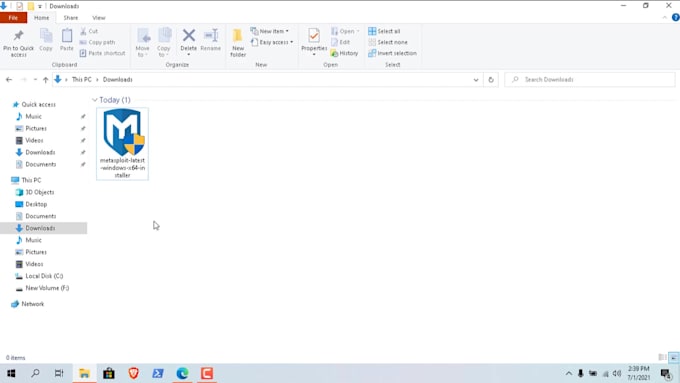The image size is (680, 383).
Task: Open recent locations dropdown arrow
Action: point(35,80)
